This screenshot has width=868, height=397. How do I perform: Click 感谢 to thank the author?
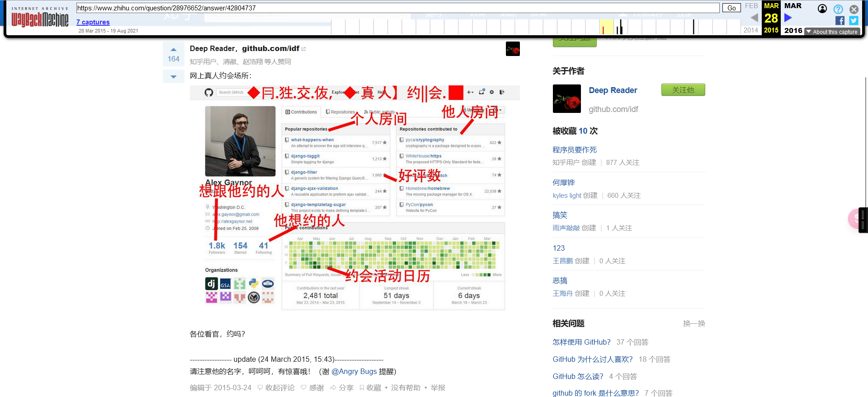click(312, 388)
